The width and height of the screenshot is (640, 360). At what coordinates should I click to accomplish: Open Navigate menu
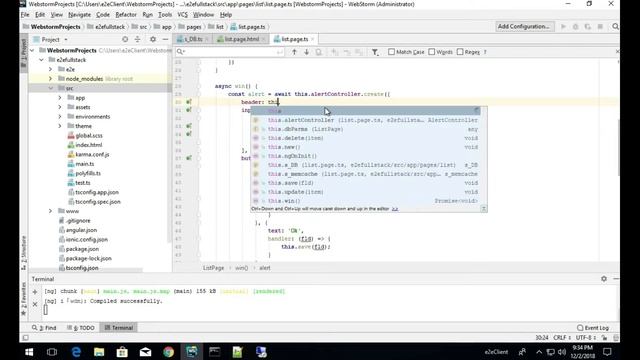coord(80,15)
